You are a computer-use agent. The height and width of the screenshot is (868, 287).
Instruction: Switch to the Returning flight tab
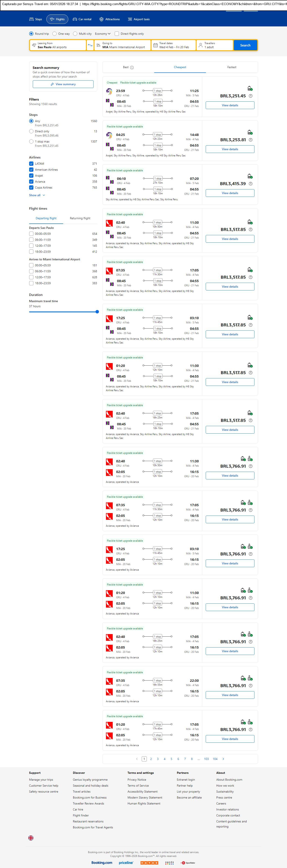tap(80, 218)
